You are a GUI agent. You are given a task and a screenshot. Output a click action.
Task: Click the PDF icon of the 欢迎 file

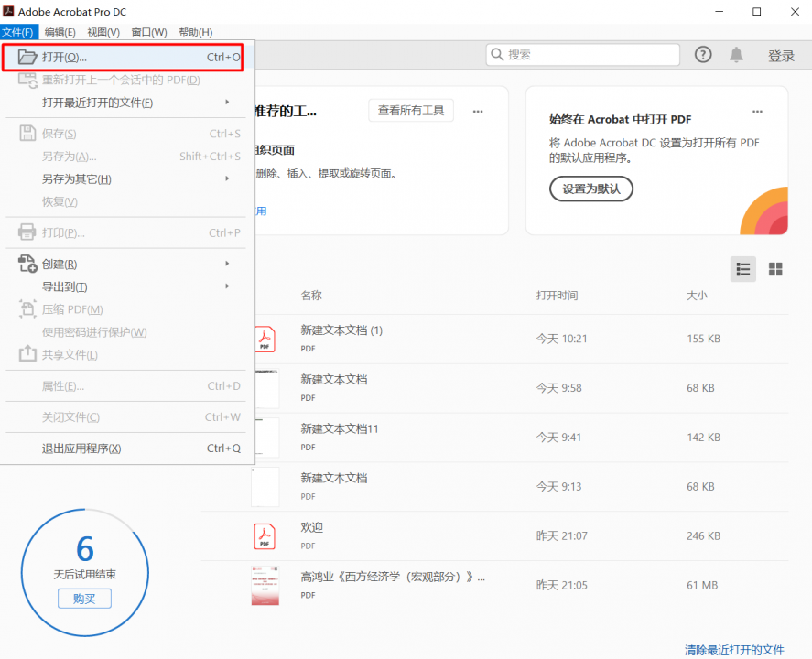click(265, 535)
